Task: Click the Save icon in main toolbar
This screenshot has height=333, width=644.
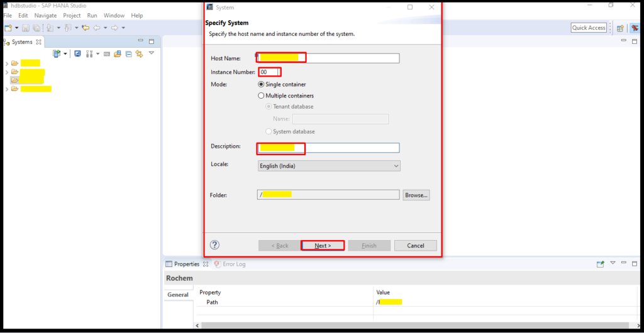Action: point(26,28)
